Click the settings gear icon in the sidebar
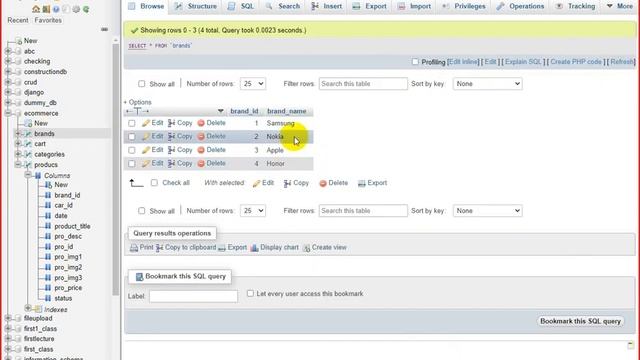 pos(76,9)
